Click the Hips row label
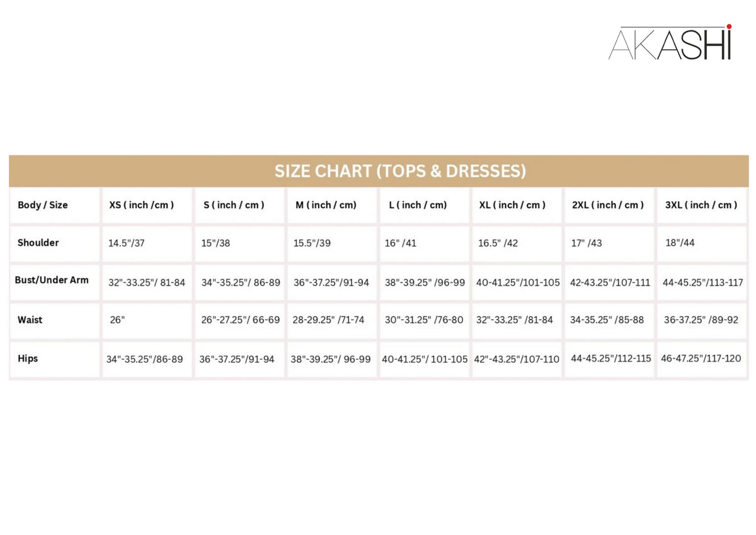 tap(28, 359)
